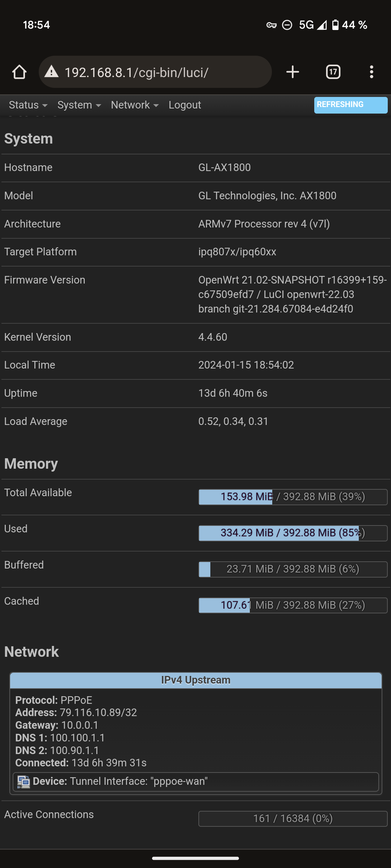Toggle the REFRESHING auto-refresh indicator
This screenshot has height=868, width=391.
pos(350,105)
